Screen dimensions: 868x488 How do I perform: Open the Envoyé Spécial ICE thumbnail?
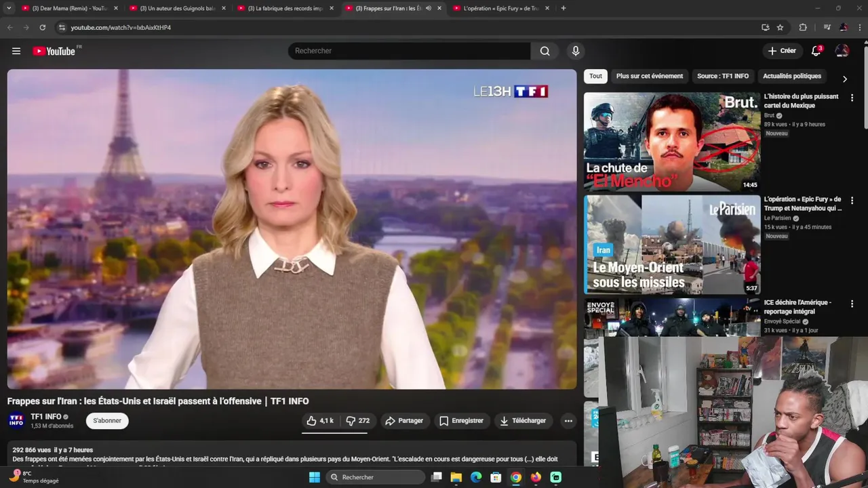pyautogui.click(x=672, y=318)
